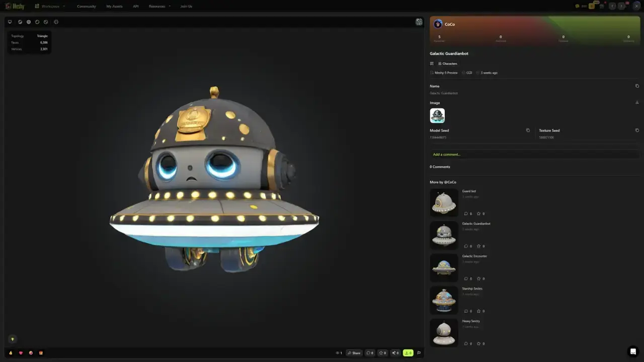
Task: Click the matcap shading icon in viewer toolbar
Action: (29, 22)
